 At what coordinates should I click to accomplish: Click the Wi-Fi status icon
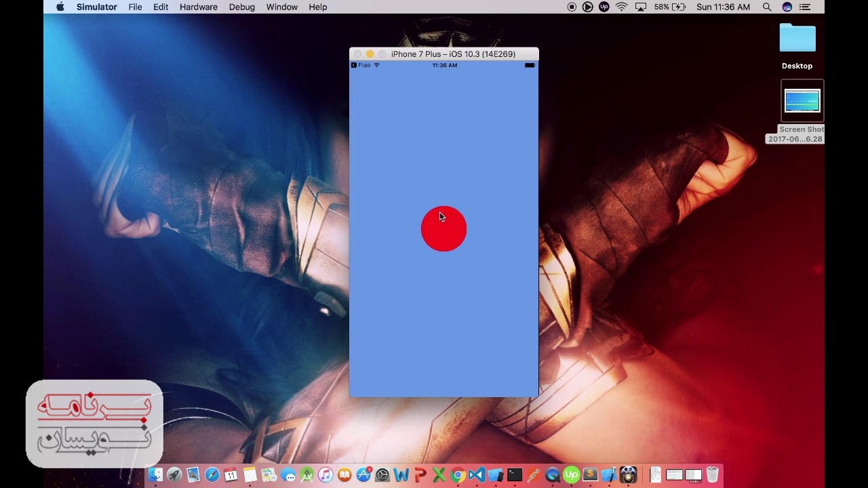point(622,7)
